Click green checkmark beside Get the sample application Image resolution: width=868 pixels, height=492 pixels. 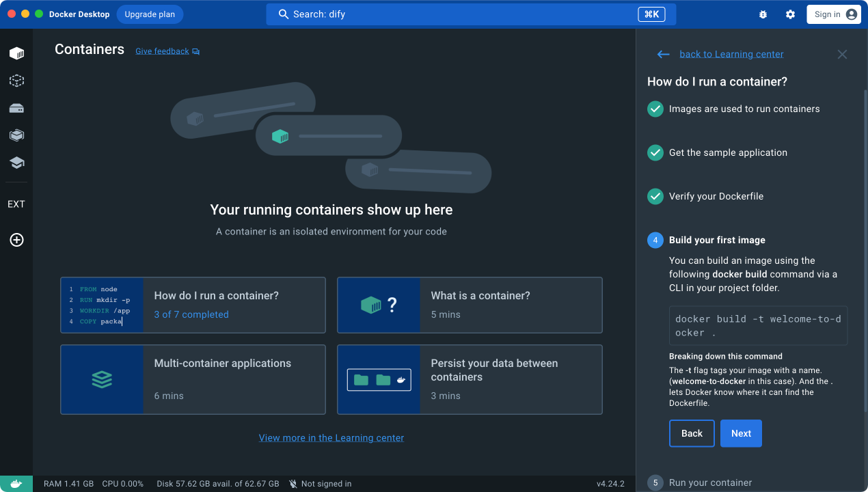655,153
